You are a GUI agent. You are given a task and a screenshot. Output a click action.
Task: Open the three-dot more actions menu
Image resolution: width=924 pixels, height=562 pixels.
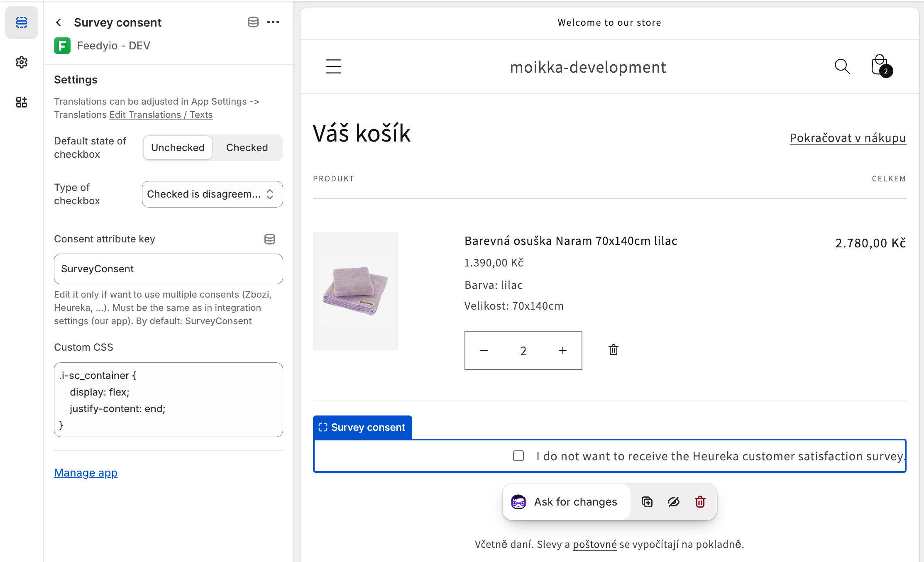coord(273,22)
